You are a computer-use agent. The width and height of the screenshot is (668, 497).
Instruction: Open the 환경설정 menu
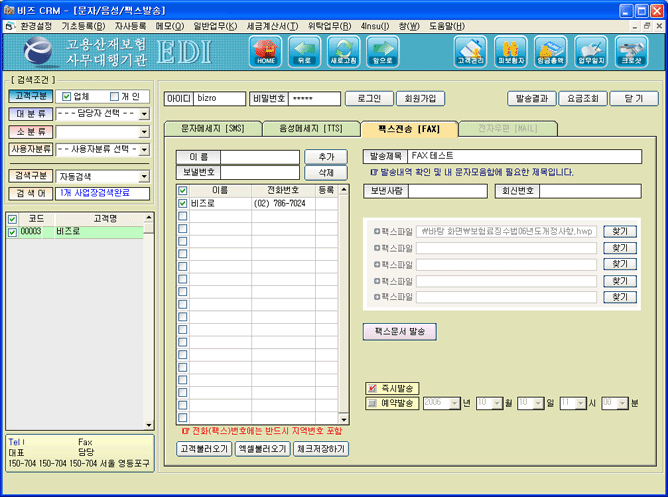tap(36, 26)
